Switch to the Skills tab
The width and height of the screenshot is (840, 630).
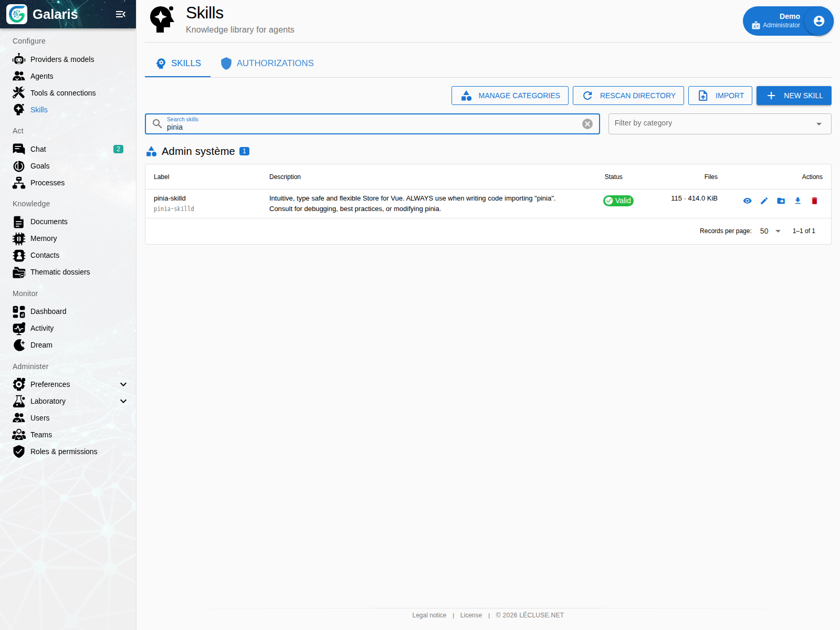[x=178, y=64]
